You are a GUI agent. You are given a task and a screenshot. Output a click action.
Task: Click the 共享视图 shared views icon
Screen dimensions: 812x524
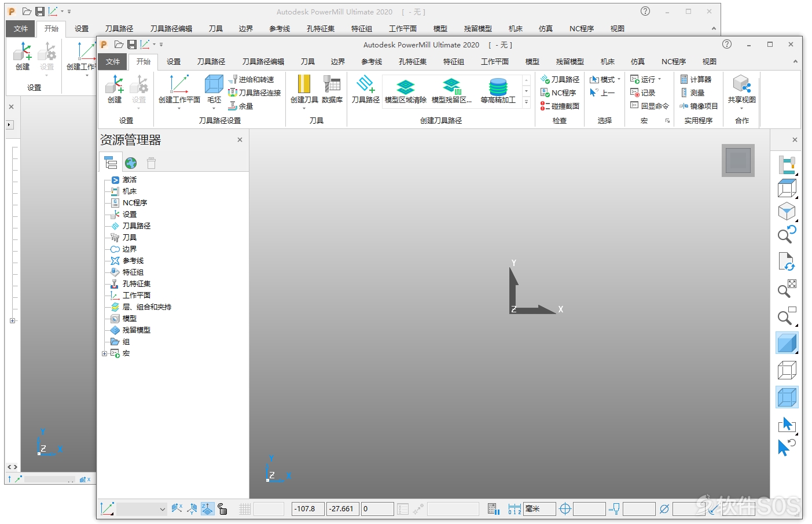click(x=741, y=89)
